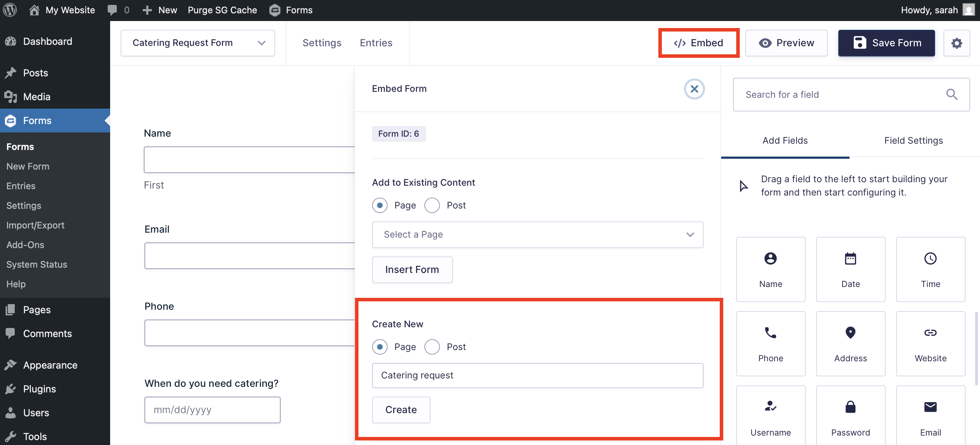Open the WordPress logo menu

tap(9, 10)
